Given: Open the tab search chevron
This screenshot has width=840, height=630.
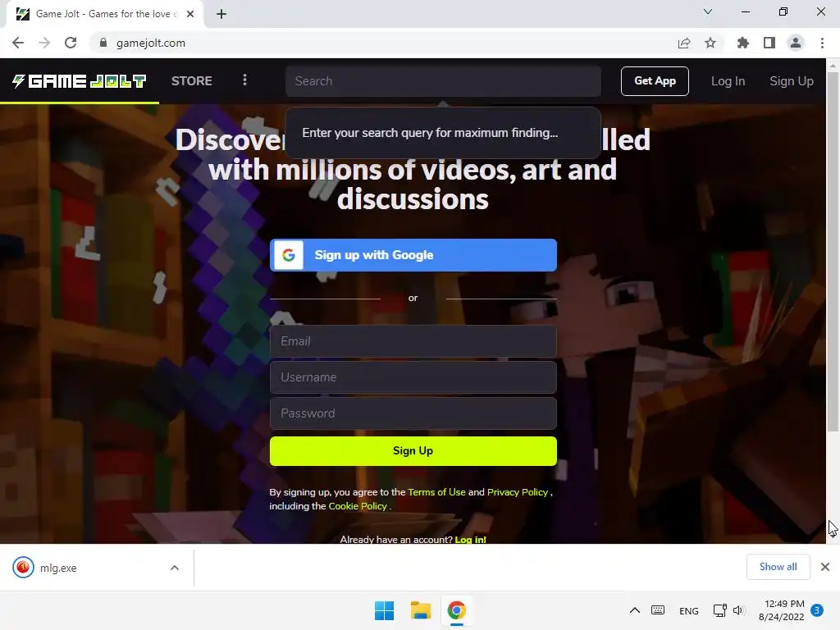Looking at the screenshot, I should (x=708, y=11).
